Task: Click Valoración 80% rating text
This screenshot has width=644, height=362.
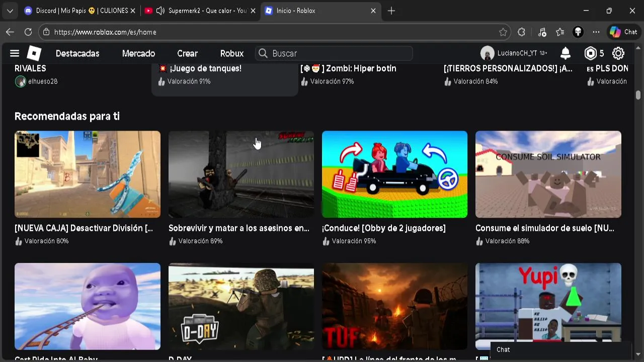Action: 46,241
